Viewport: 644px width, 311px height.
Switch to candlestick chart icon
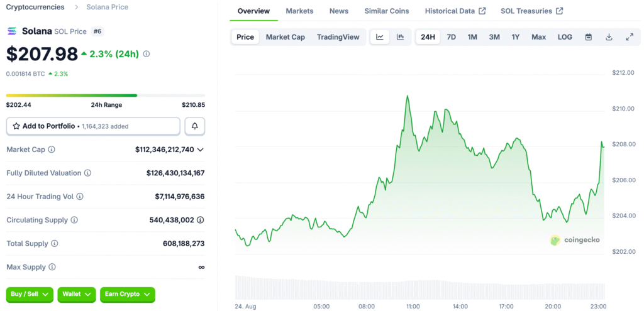coord(401,37)
